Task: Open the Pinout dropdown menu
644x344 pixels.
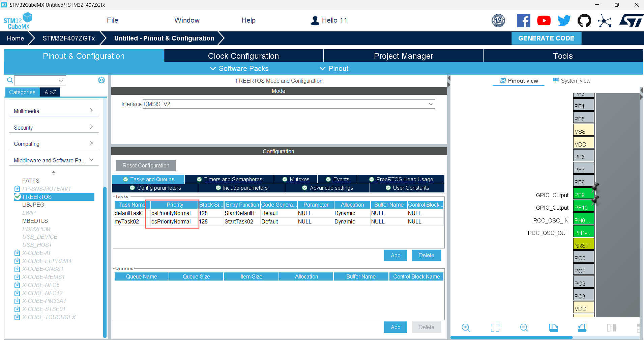Action: pos(334,69)
